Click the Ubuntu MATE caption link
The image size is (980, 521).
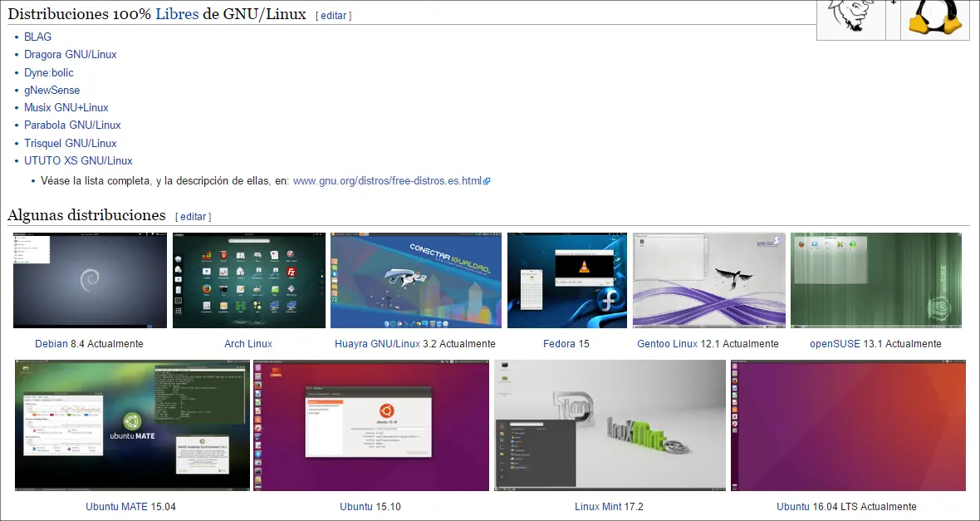click(116, 507)
